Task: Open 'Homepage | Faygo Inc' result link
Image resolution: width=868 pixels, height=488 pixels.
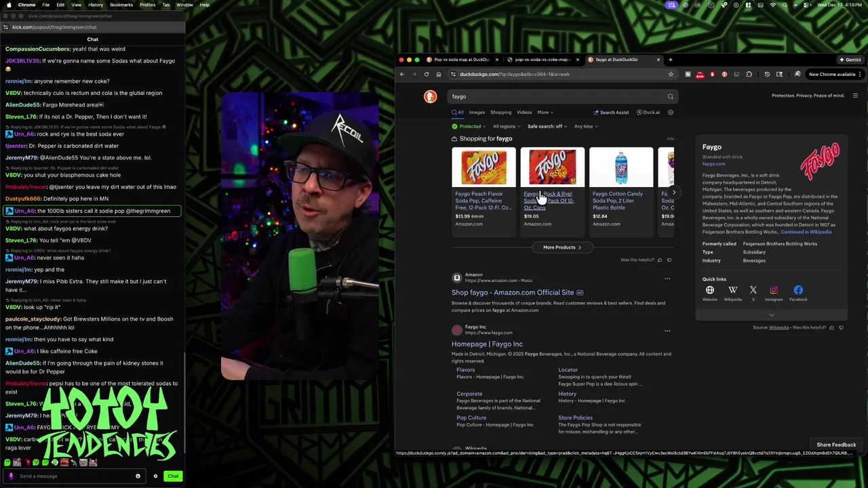Action: coord(487,344)
